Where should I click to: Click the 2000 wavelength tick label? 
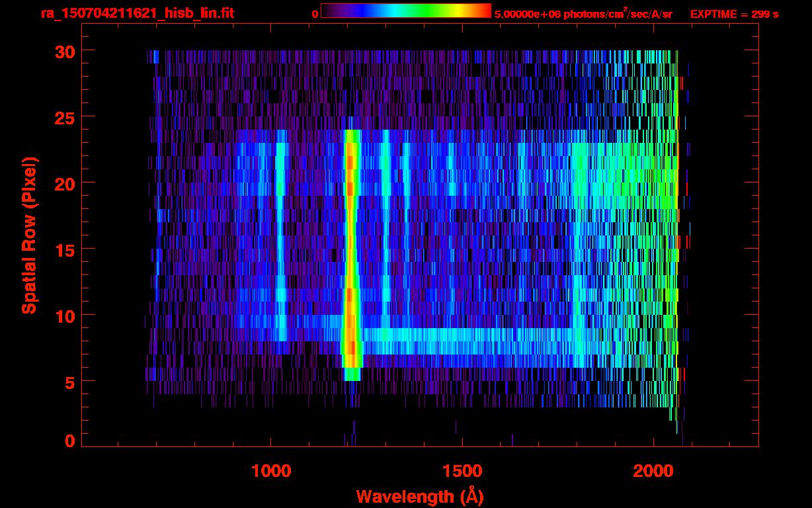pos(653,471)
